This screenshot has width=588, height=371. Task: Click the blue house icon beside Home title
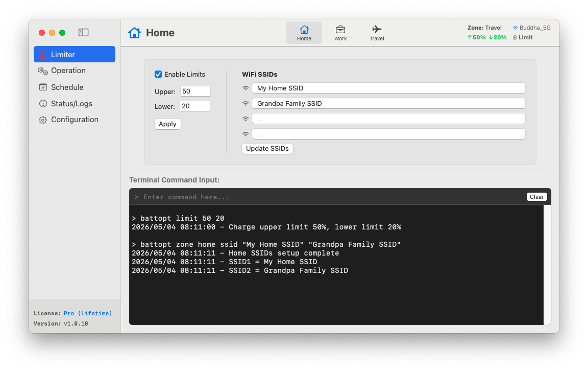pos(134,33)
